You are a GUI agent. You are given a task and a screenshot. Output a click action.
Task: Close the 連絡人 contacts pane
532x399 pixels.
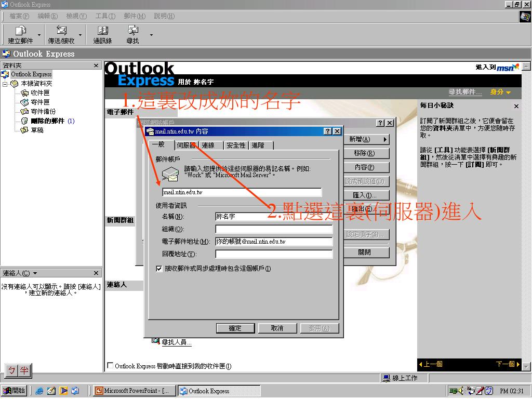click(96, 273)
